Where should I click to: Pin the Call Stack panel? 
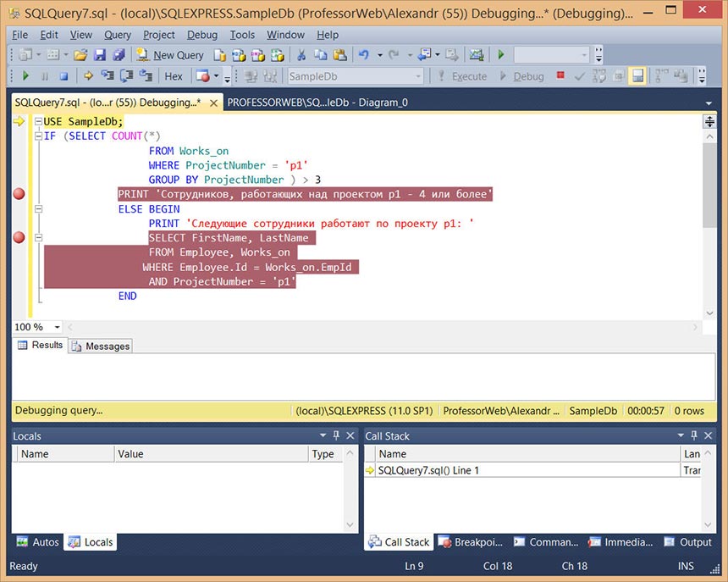pyautogui.click(x=694, y=435)
